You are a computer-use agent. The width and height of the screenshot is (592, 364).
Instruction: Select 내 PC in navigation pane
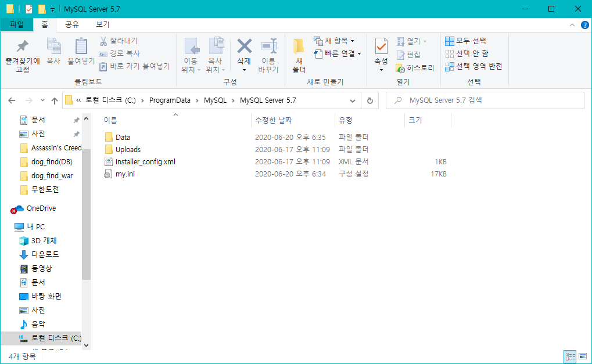(x=30, y=226)
